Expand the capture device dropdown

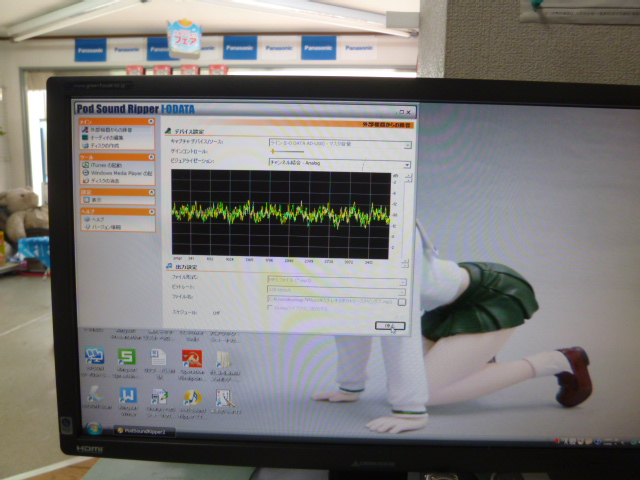coord(407,143)
